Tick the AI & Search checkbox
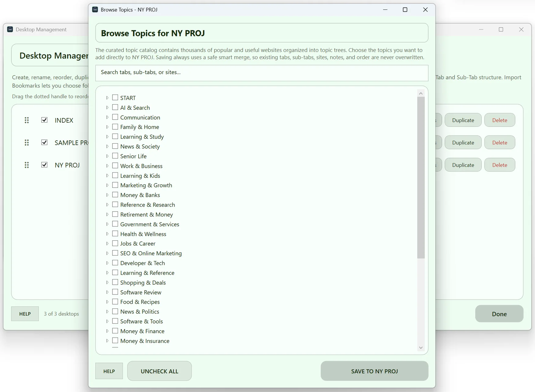Image resolution: width=535 pixels, height=392 pixels. pyautogui.click(x=115, y=107)
